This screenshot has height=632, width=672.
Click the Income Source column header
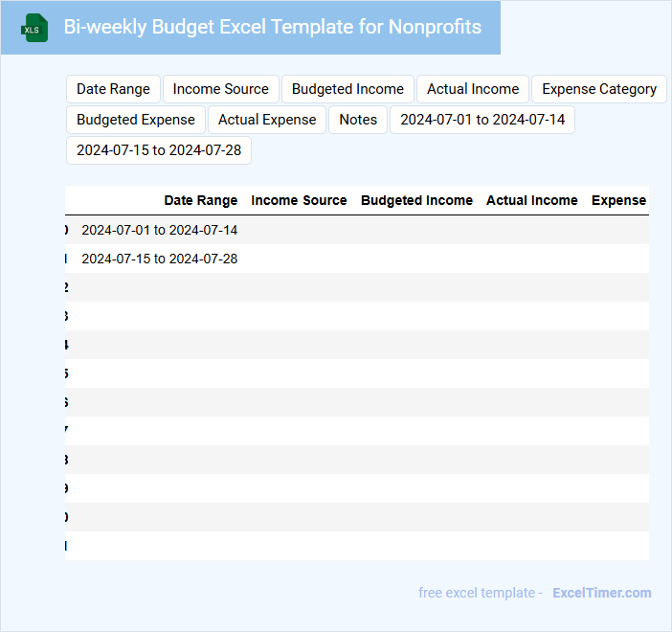[299, 200]
